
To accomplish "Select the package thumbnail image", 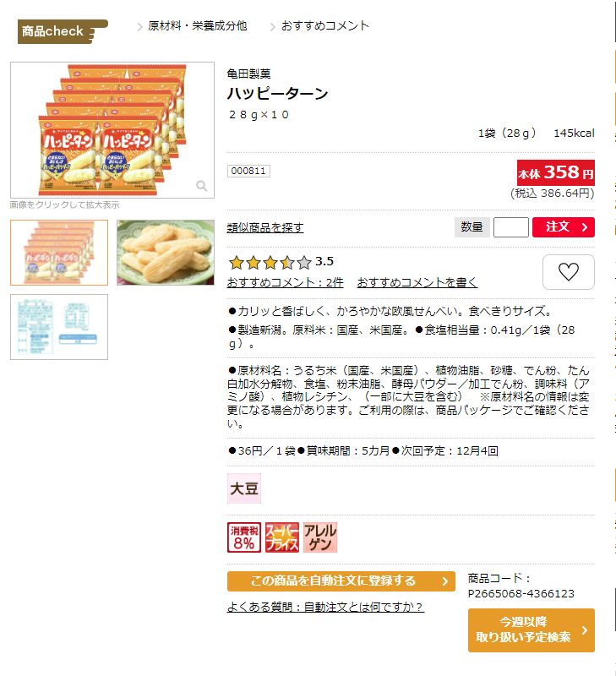I will click(59, 253).
